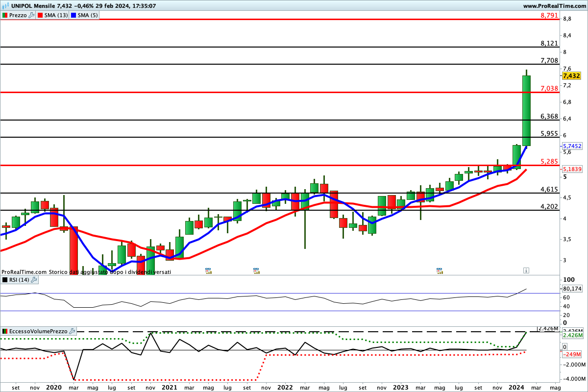Screen dimensions: 588x392
Task: Click the red SMA (13) color swatch
Action: coord(40,15)
